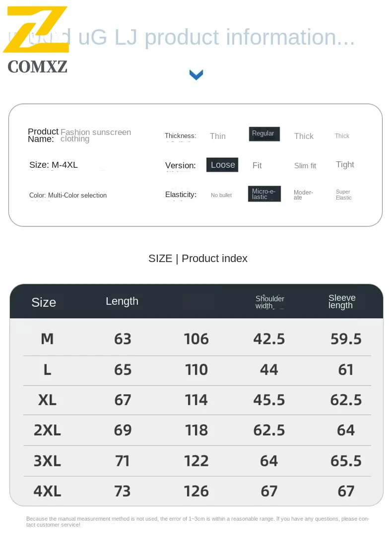
Task: Click the Length column header
Action: pos(122,301)
